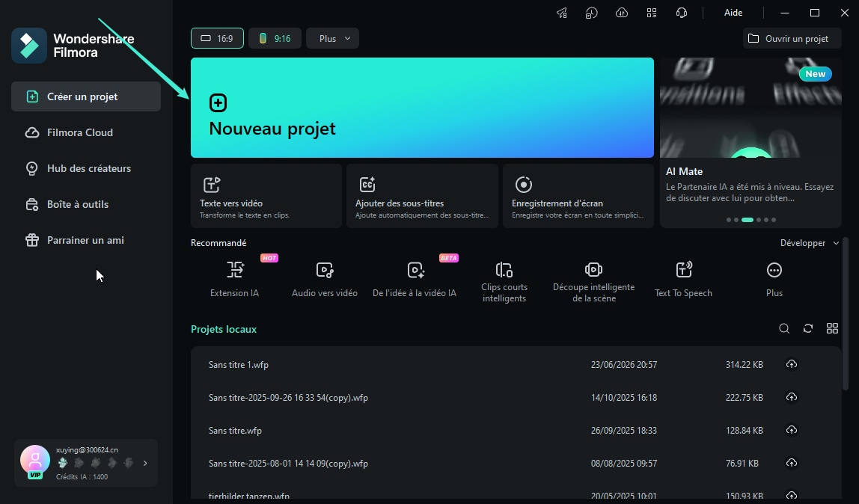The height and width of the screenshot is (504, 859).
Task: Select the active third carousel dot
Action: 748,220
